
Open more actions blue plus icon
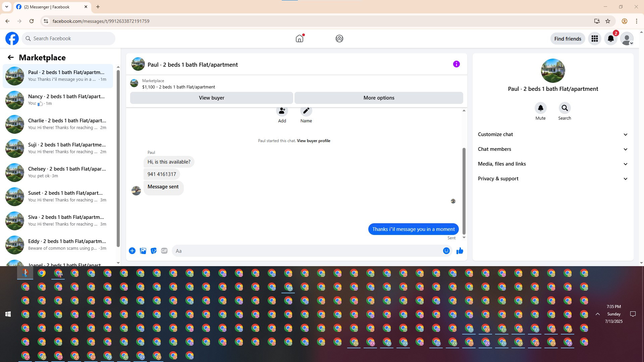[x=132, y=251]
